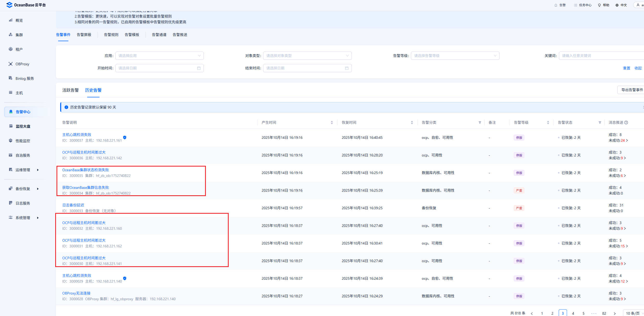Open the 日志备份延迟 alert link

[x=73, y=205]
